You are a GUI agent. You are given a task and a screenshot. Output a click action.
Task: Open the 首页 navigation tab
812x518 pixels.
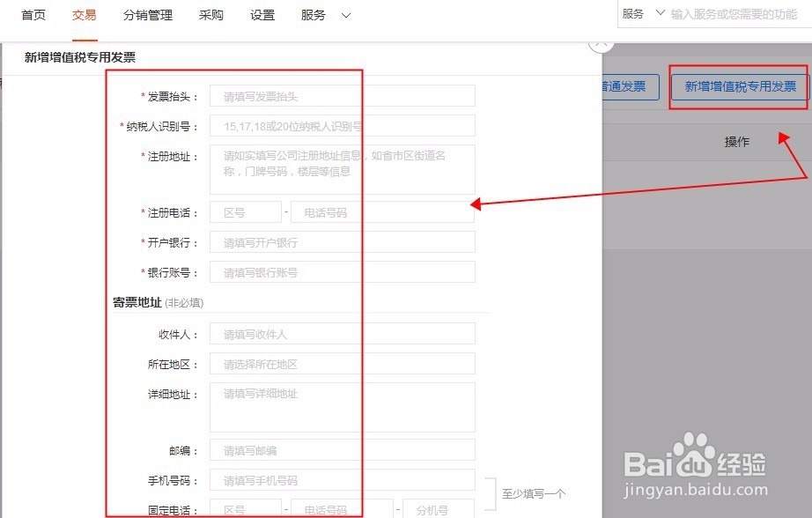tap(33, 16)
